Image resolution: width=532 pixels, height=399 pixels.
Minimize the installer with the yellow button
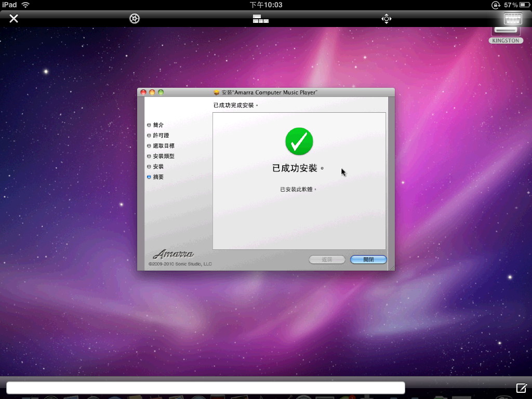pyautogui.click(x=152, y=92)
